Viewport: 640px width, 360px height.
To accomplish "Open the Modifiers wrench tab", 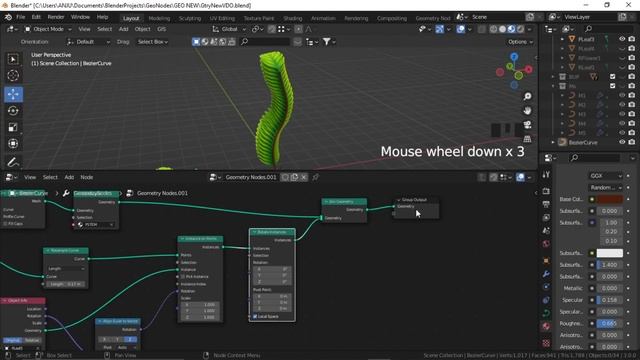I will [x=546, y=273].
